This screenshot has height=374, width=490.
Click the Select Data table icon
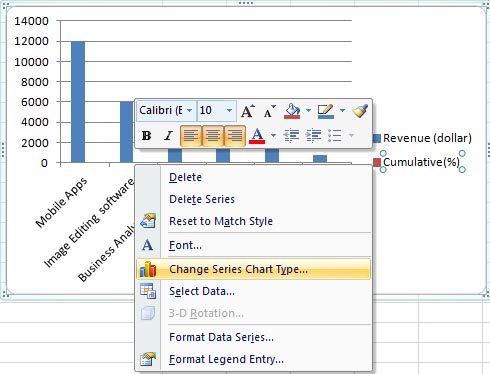pyautogui.click(x=148, y=291)
